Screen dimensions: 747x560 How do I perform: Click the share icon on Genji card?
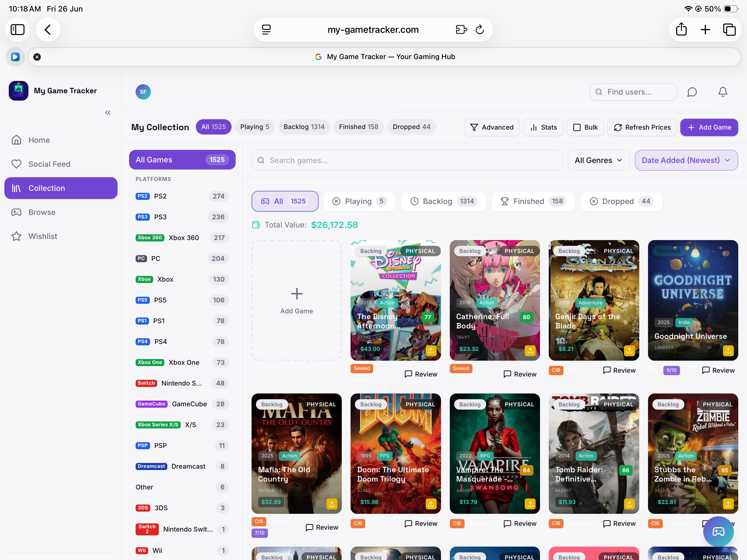click(629, 351)
